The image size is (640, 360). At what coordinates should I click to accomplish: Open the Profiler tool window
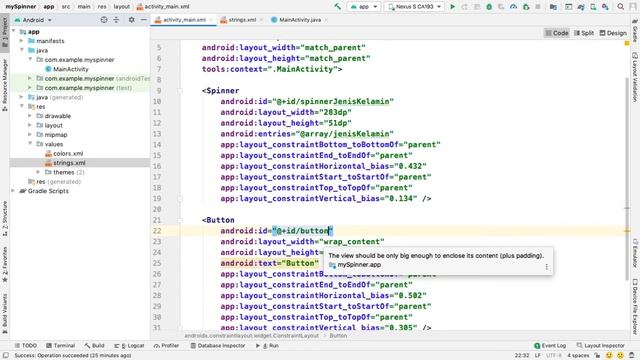pyautogui.click(x=167, y=346)
